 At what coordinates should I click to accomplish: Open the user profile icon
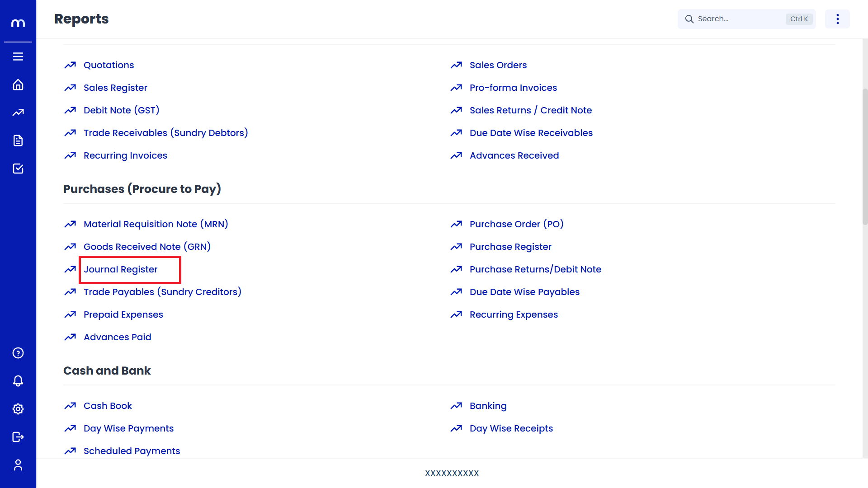(x=18, y=465)
